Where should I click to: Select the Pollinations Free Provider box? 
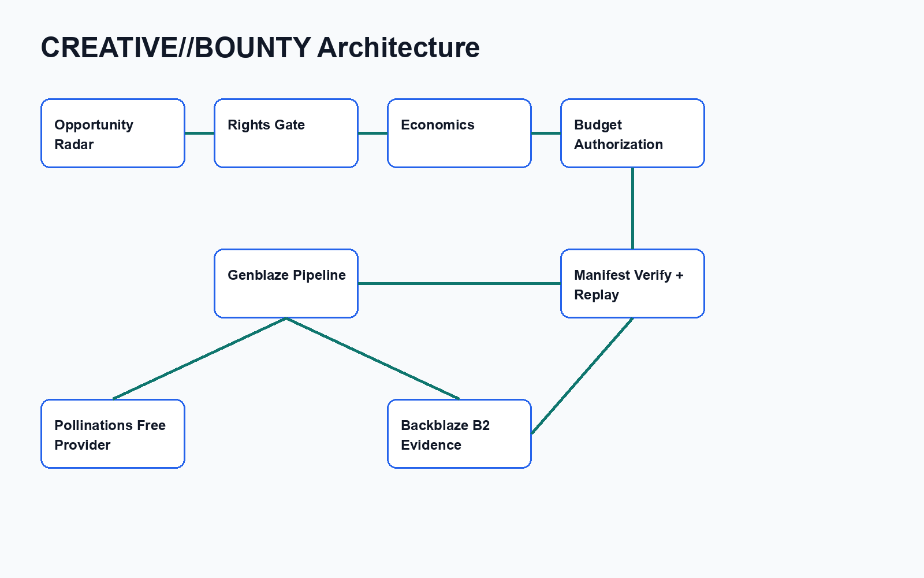[x=113, y=433]
